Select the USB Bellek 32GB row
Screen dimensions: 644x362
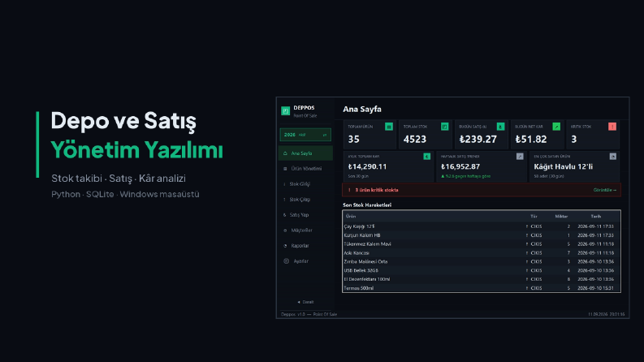(x=482, y=270)
